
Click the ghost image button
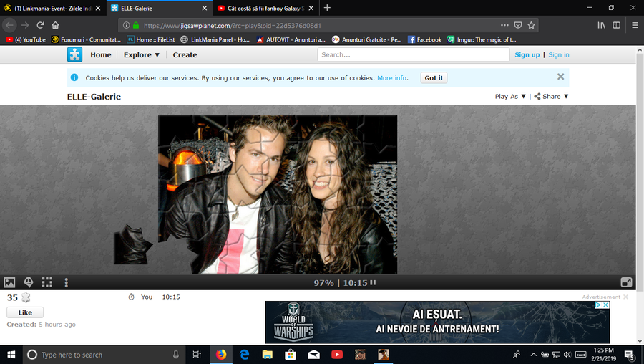[29, 282]
